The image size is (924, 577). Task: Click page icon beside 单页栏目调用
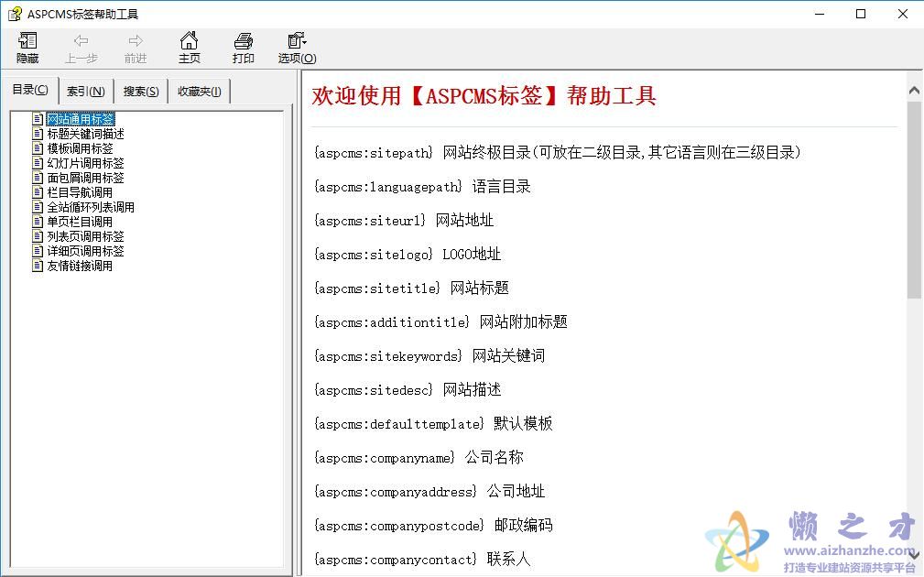coord(38,223)
